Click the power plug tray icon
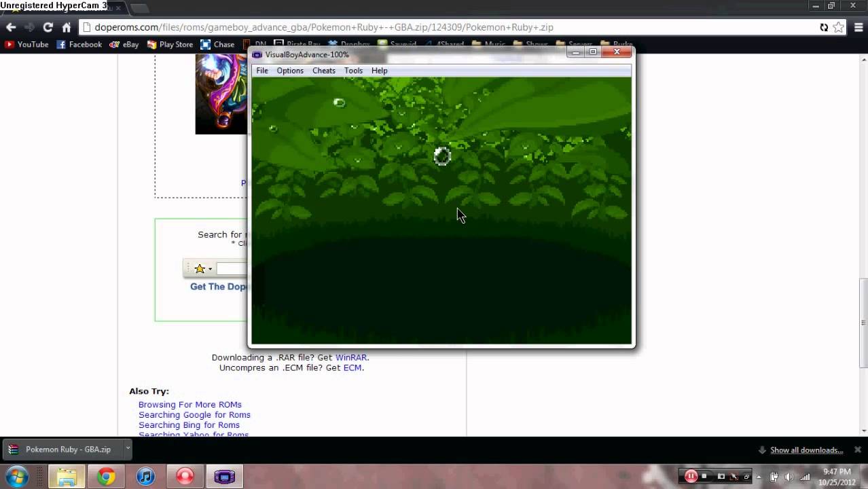Image resolution: width=868 pixels, height=489 pixels. tap(774, 477)
